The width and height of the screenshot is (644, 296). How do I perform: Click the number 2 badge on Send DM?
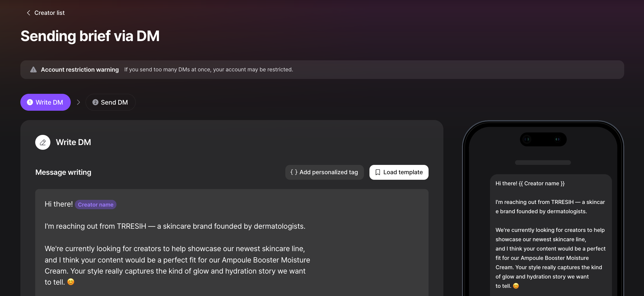click(95, 102)
